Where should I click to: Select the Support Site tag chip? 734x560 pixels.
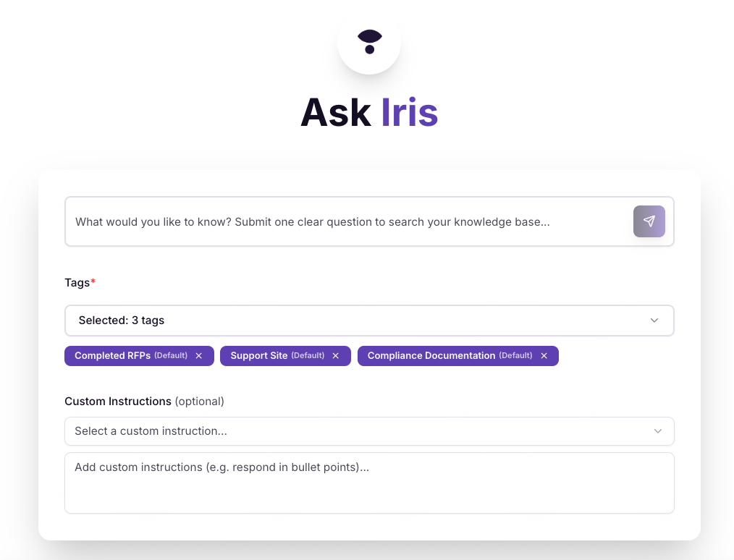click(x=285, y=356)
